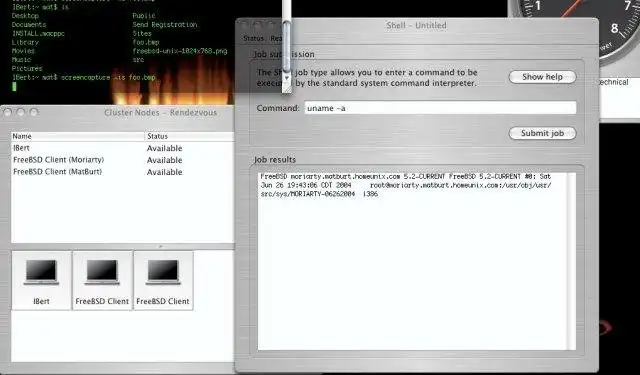Click the IBert Available status cell
Screen dimensions: 640x375
pyautogui.click(x=164, y=148)
